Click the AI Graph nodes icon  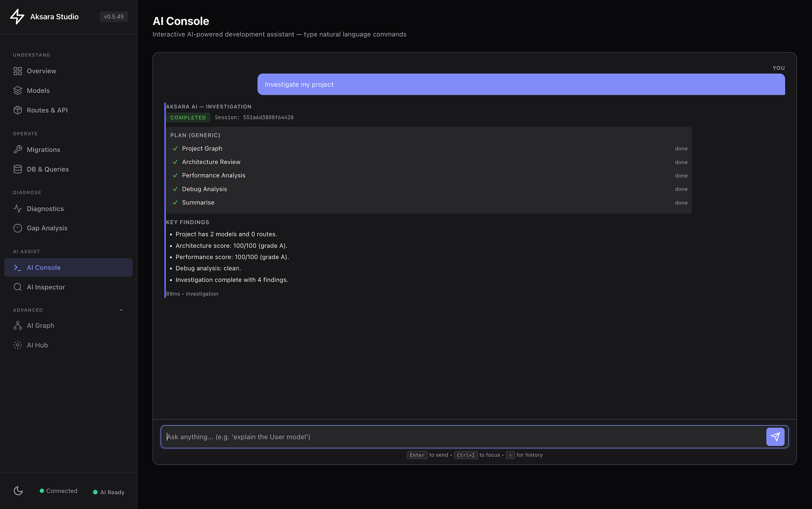[17, 325]
